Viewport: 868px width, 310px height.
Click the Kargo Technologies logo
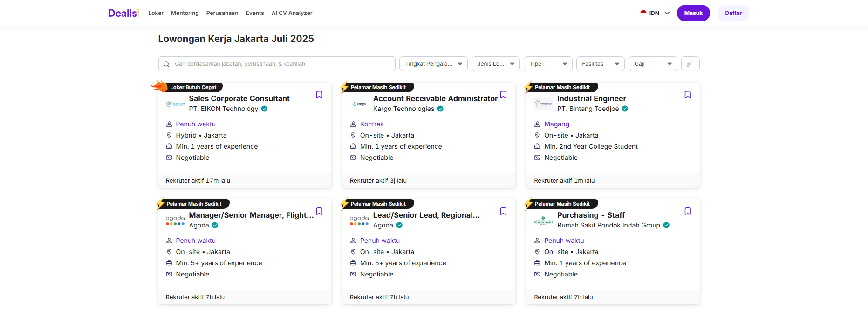pos(359,104)
